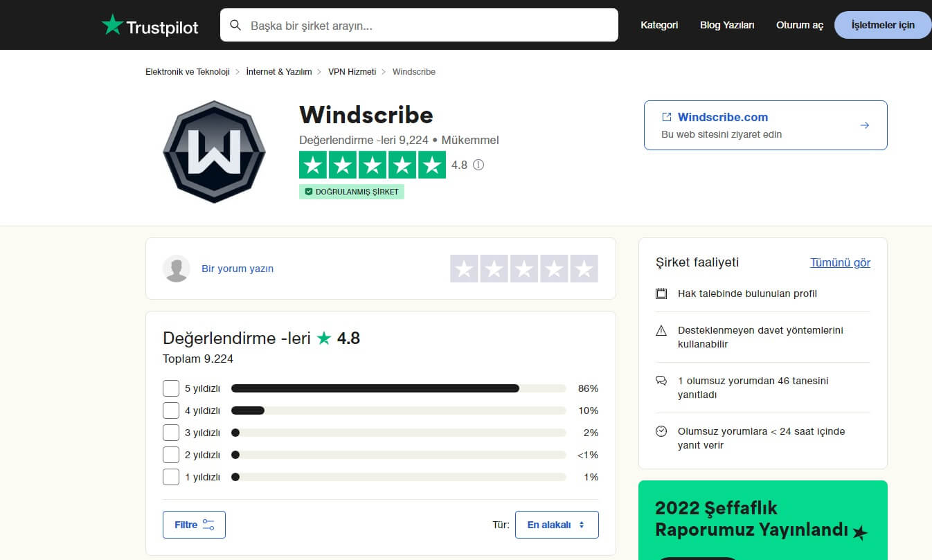The image size is (932, 560).
Task: Click Şirket faaliyeti heading
Action: [x=697, y=262]
